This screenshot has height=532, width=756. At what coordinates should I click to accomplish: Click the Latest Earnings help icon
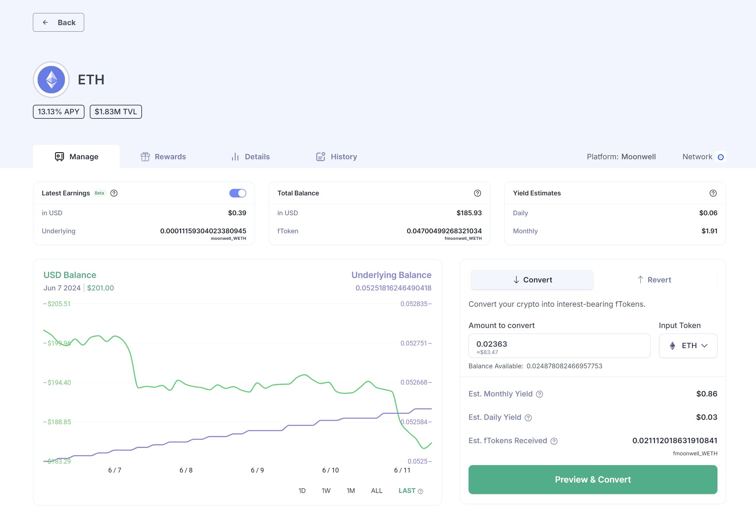[x=114, y=193]
